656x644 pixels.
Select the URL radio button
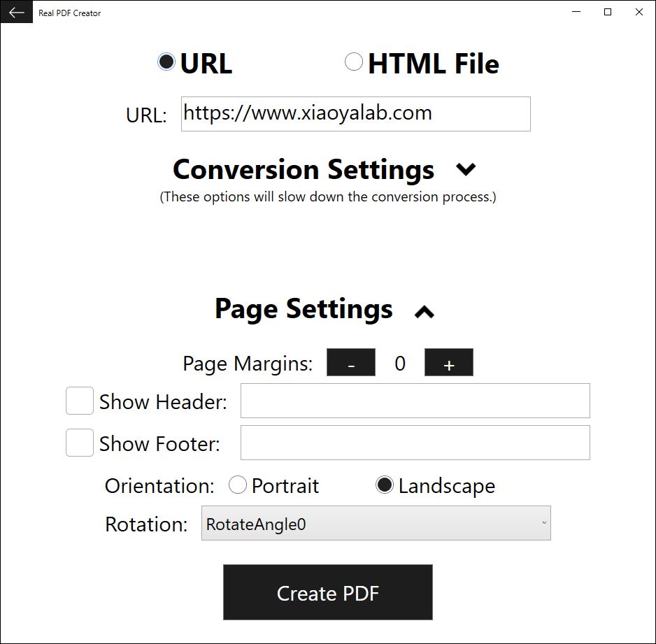click(x=166, y=62)
